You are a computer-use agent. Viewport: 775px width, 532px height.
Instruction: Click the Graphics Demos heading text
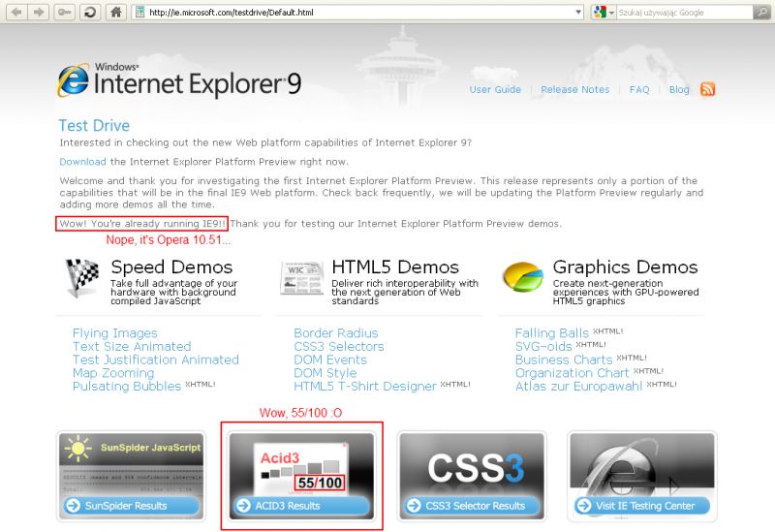coord(625,267)
